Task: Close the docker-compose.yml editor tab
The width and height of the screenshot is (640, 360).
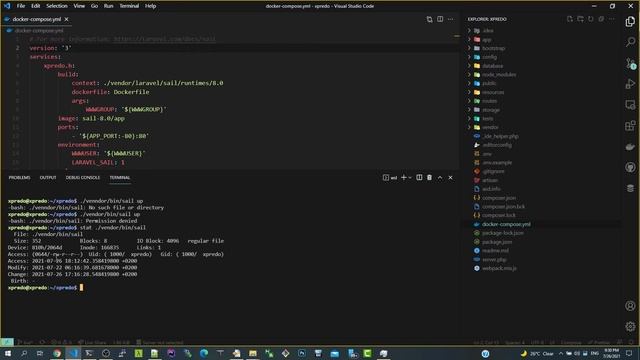Action: point(67,19)
